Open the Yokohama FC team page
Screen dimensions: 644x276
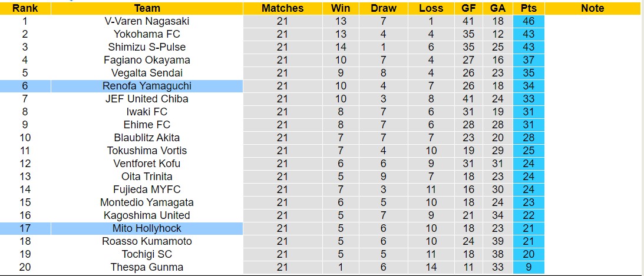(147, 34)
